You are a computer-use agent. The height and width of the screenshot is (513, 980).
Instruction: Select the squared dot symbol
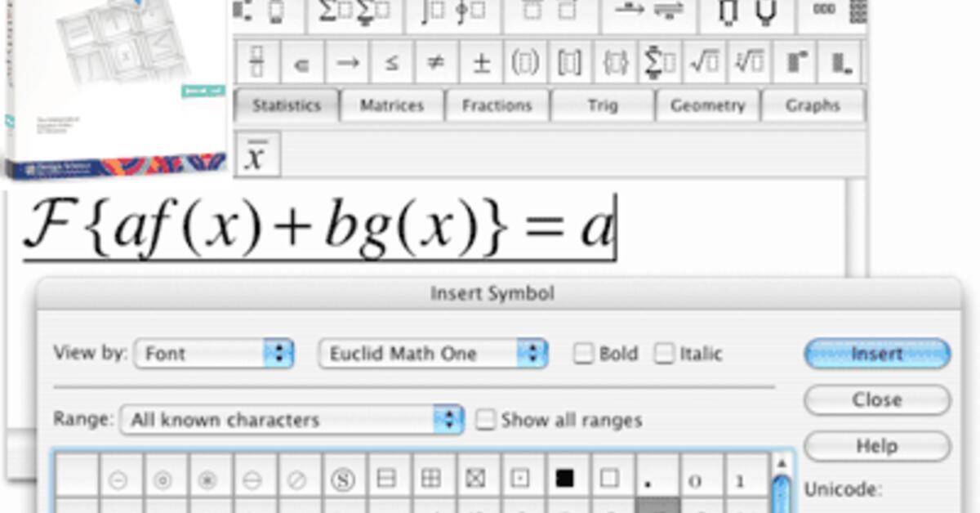click(519, 480)
